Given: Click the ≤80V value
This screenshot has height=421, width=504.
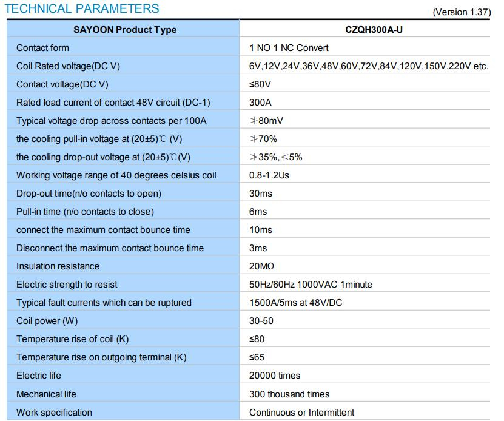Looking at the screenshot, I should (x=260, y=84).
